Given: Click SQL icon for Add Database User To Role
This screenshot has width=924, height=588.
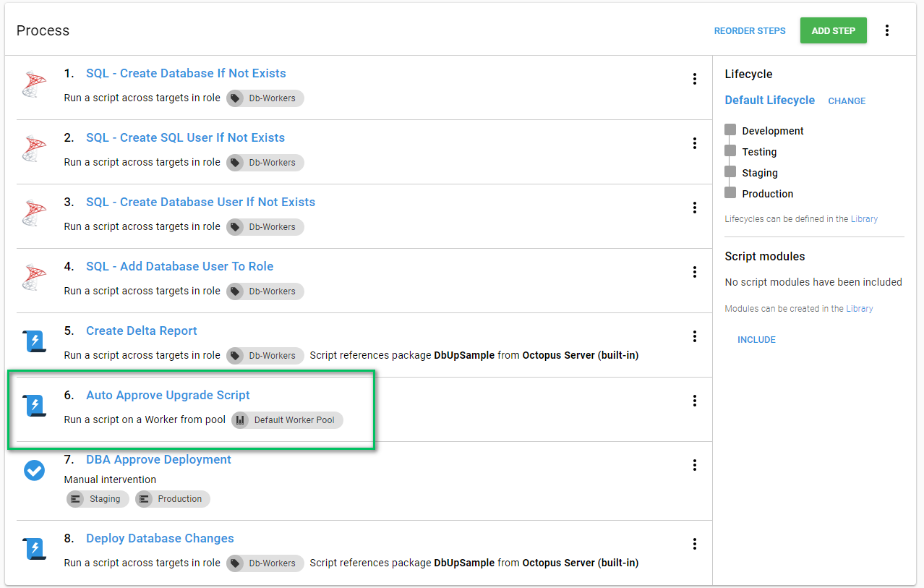Looking at the screenshot, I should [x=34, y=278].
